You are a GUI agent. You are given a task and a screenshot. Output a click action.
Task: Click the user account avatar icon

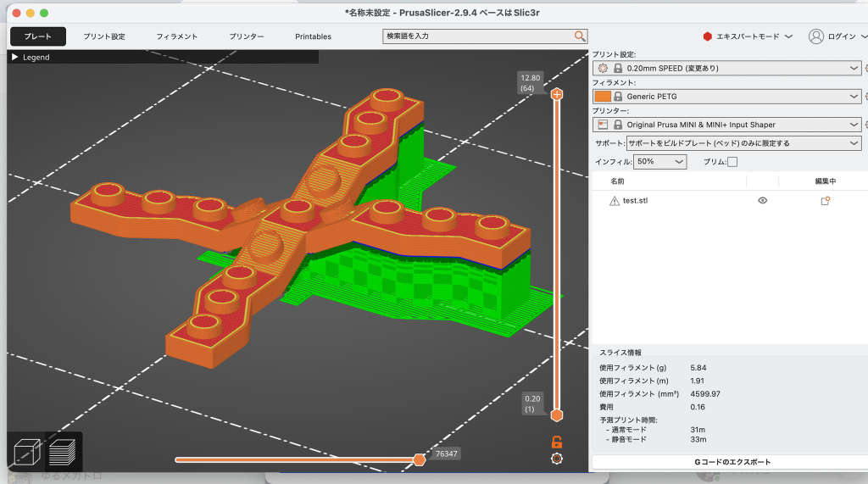[x=815, y=36]
